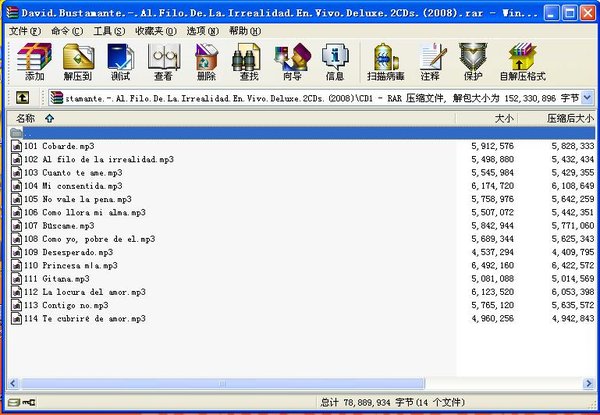The height and width of the screenshot is (415, 600).
Task: Click the 添加 (Add) toolbar icon
Action: pyautogui.click(x=34, y=62)
